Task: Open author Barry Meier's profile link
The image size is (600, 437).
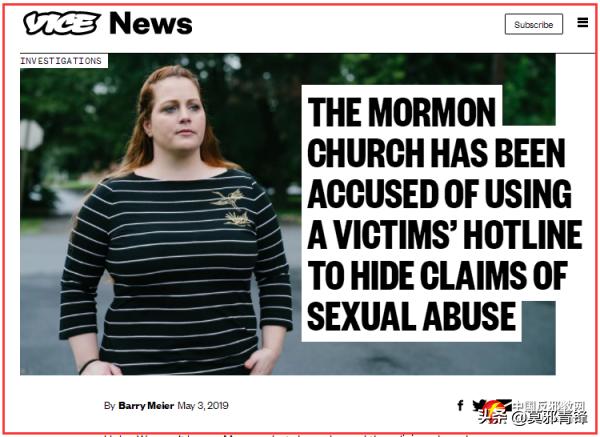Action: point(146,405)
